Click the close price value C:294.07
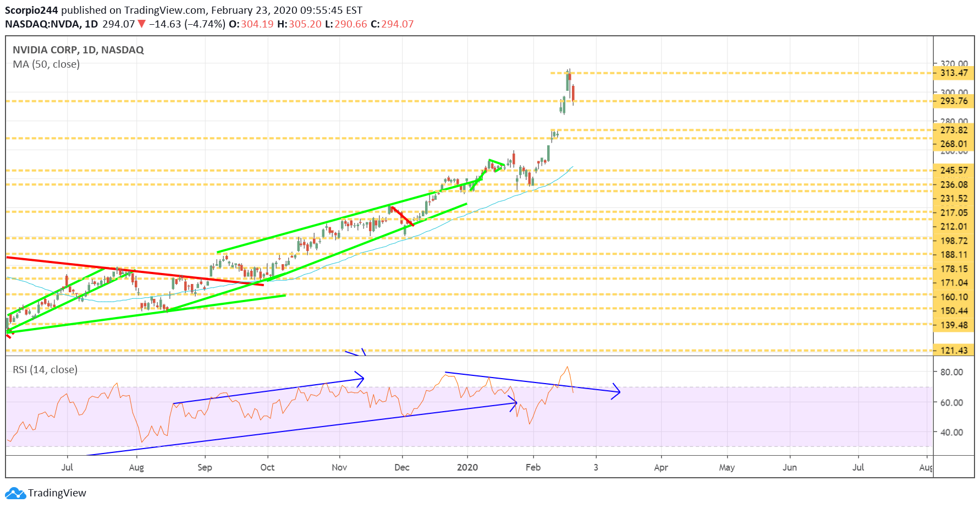 click(392, 24)
